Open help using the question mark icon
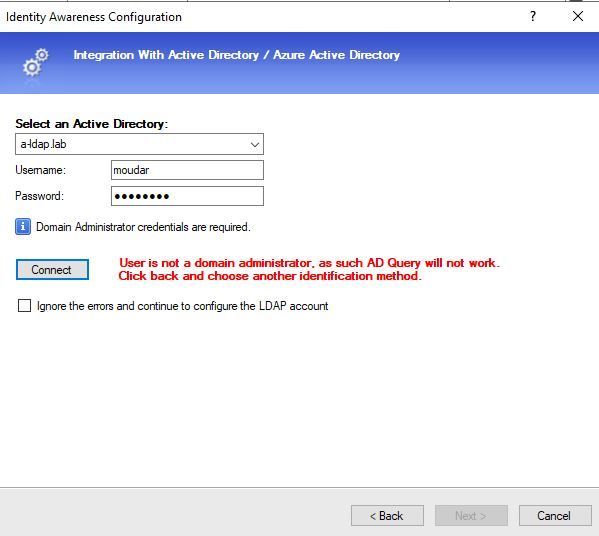The height and width of the screenshot is (536, 599). point(533,16)
